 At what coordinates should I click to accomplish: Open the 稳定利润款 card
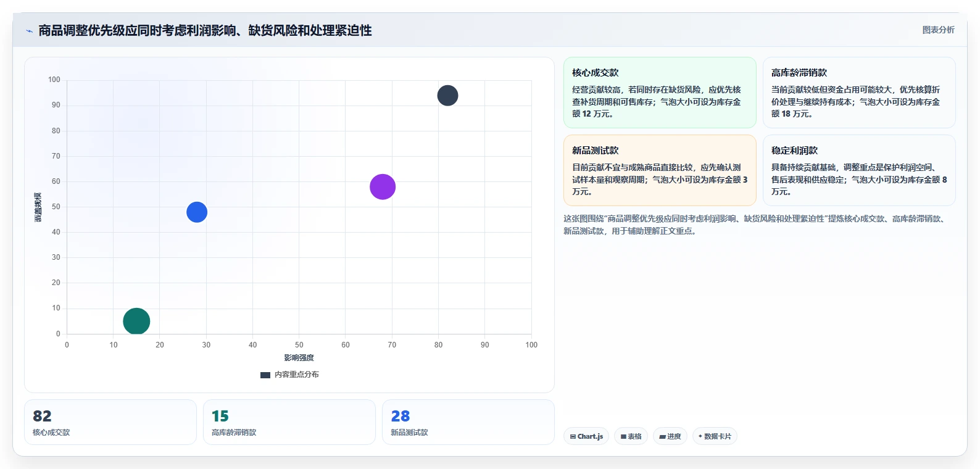point(859,170)
